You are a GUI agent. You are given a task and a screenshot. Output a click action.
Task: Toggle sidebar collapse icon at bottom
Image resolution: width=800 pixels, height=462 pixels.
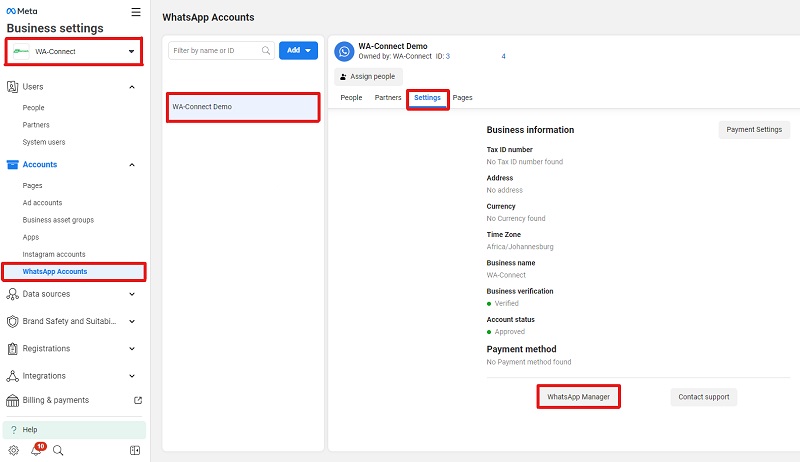click(x=135, y=450)
